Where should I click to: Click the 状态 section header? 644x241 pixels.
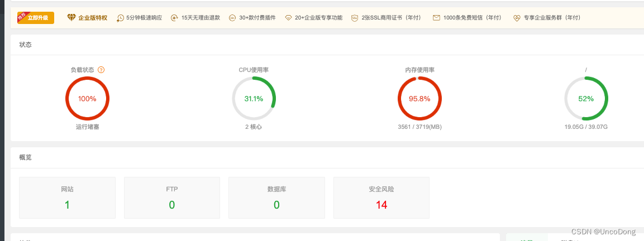pyautogui.click(x=26, y=45)
